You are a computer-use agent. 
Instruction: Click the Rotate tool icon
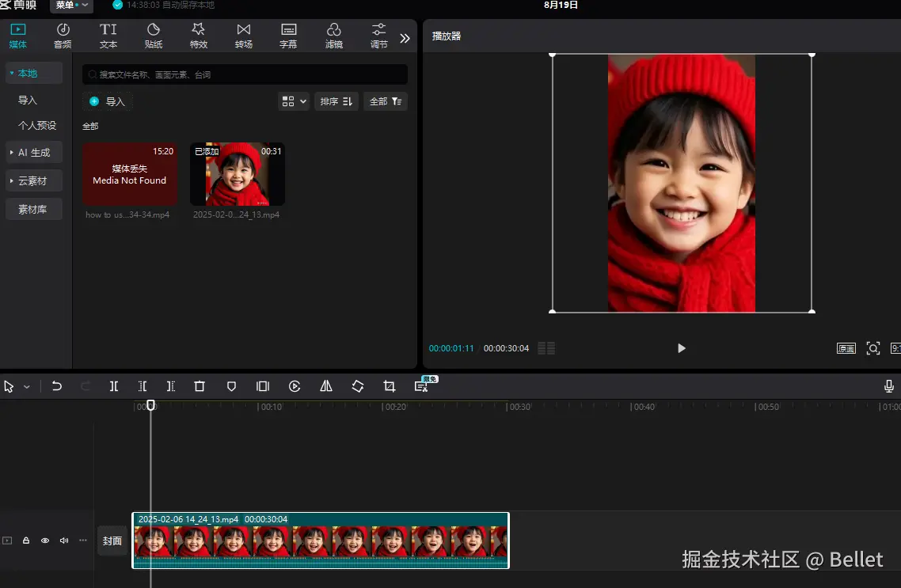click(x=358, y=386)
